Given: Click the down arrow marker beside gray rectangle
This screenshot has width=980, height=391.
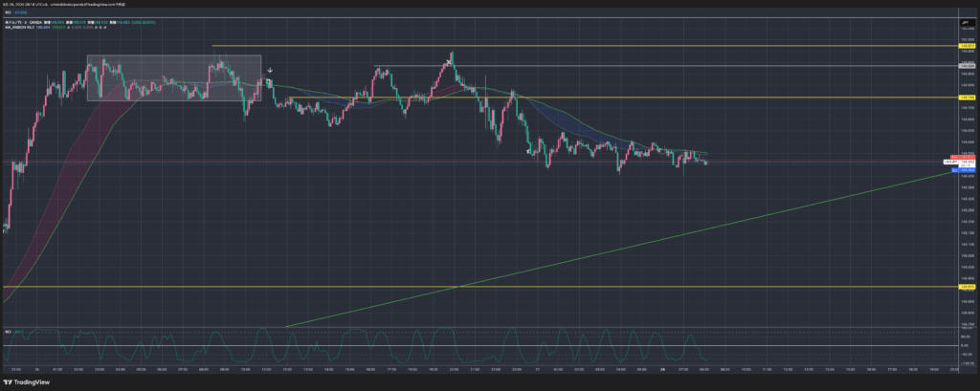Looking at the screenshot, I should (271, 71).
